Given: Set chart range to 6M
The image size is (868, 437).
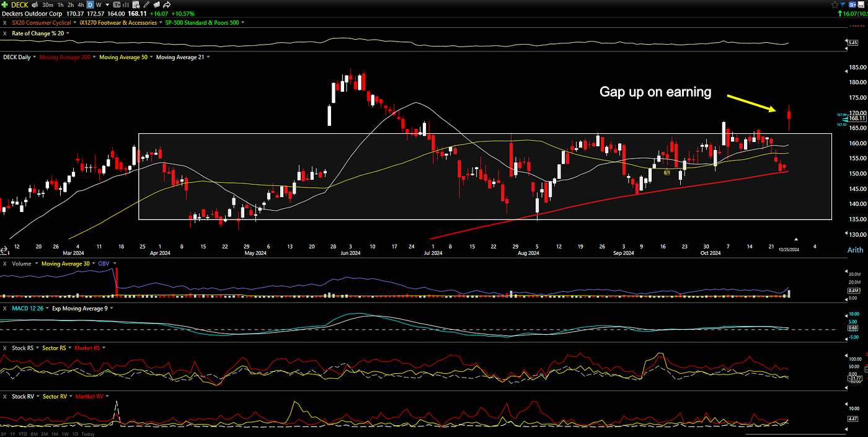Looking at the screenshot, I should click(x=34, y=434).
